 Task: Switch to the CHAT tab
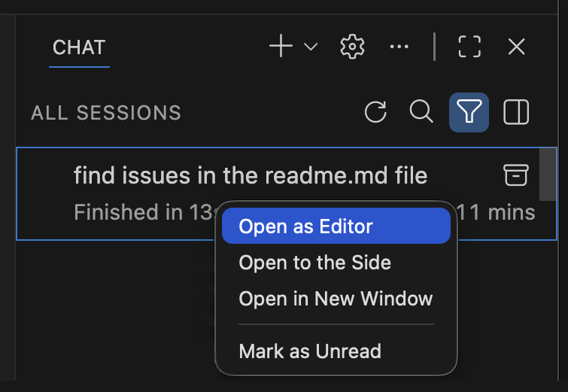pyautogui.click(x=79, y=47)
